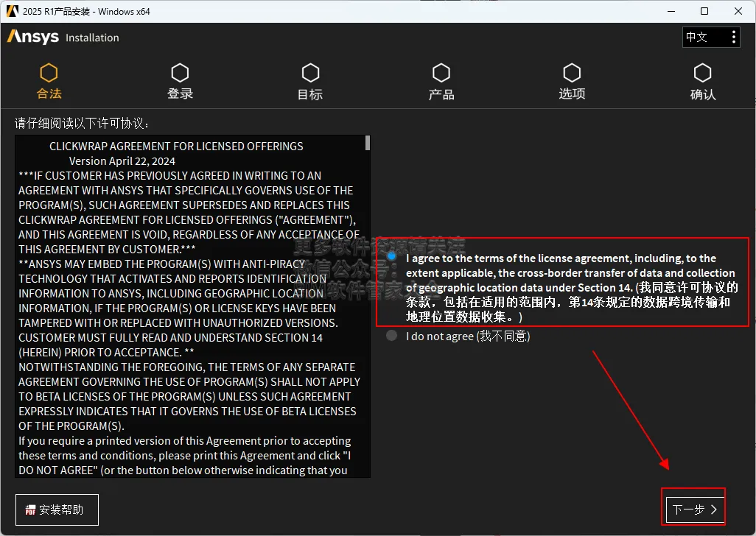This screenshot has width=756, height=536.
Task: Click the Ansys logo in the header
Action: (x=33, y=37)
